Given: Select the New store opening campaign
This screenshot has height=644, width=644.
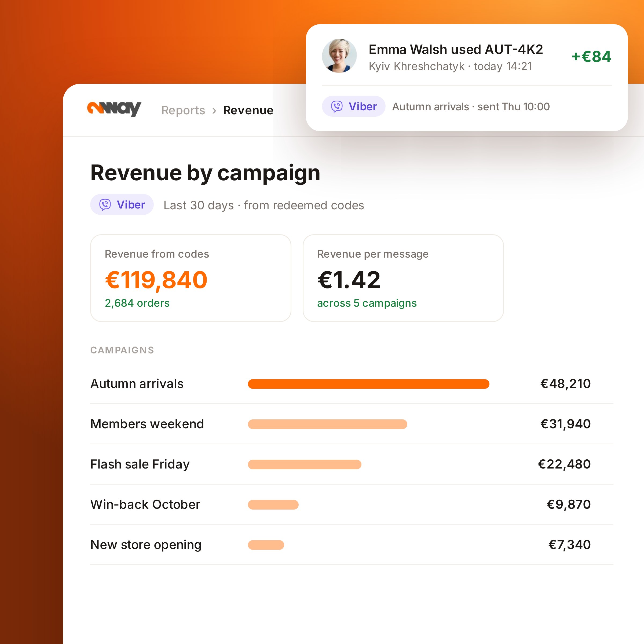Looking at the screenshot, I should click(x=352, y=545).
